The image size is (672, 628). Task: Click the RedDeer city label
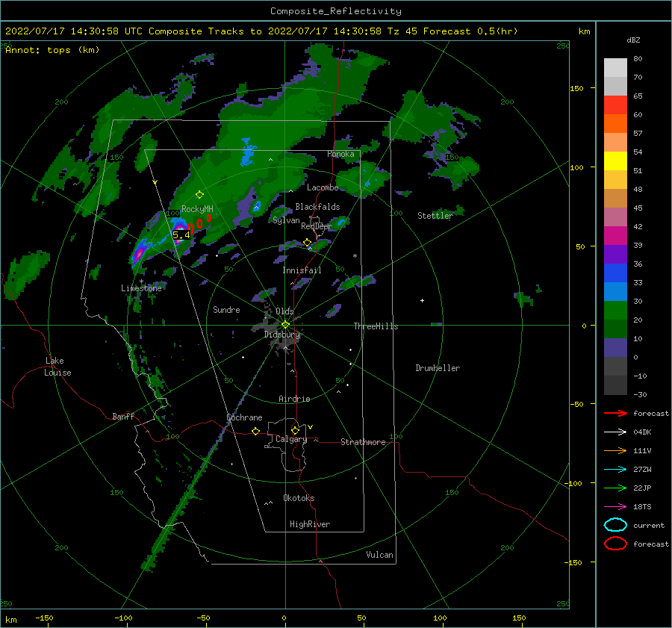(317, 226)
